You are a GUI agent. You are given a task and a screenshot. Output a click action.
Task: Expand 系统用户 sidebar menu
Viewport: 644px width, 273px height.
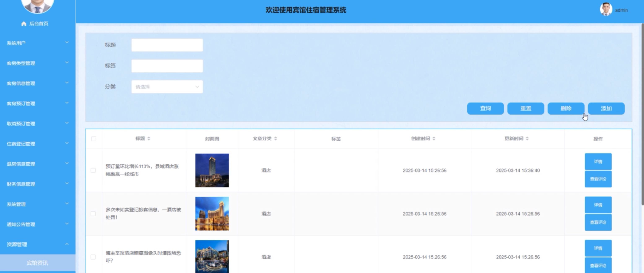click(38, 43)
